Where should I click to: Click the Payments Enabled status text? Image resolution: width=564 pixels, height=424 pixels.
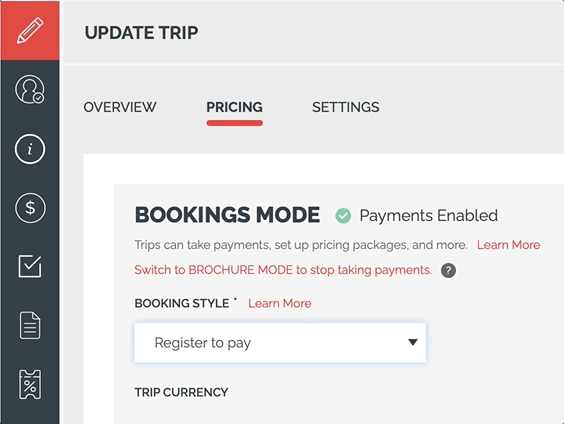pyautogui.click(x=429, y=216)
